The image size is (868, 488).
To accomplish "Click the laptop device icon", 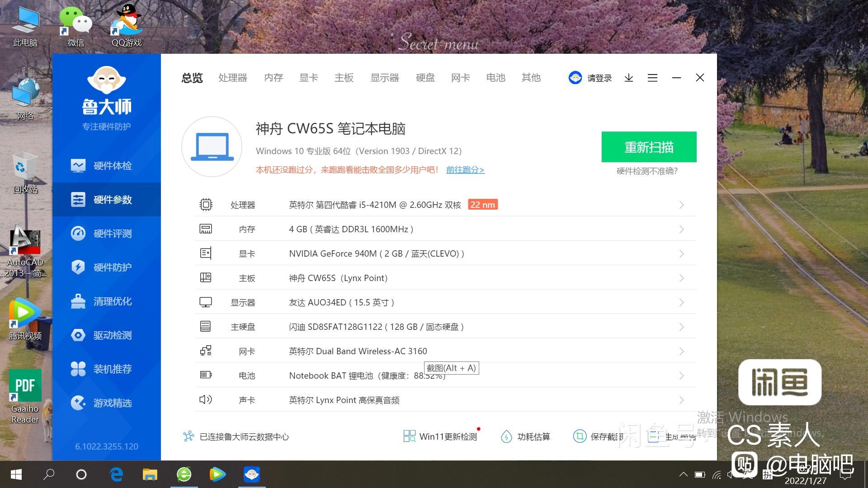I will (x=212, y=147).
